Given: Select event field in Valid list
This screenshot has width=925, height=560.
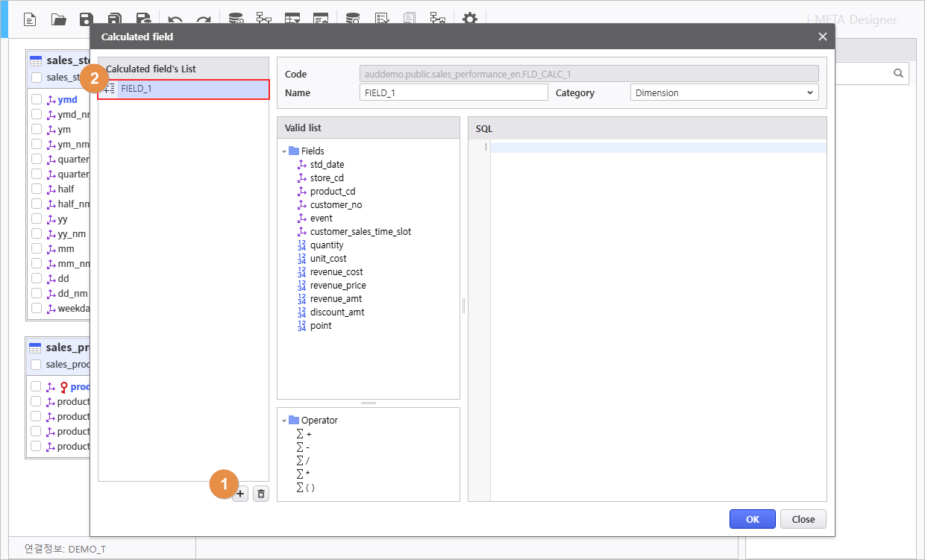Looking at the screenshot, I should 322,218.
